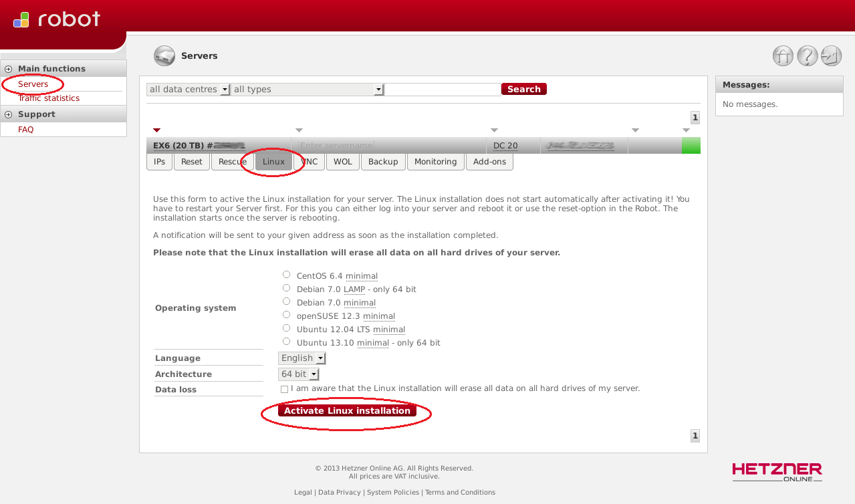
Task: Select CentOS 6.4 minimal radio button
Action: 287,275
